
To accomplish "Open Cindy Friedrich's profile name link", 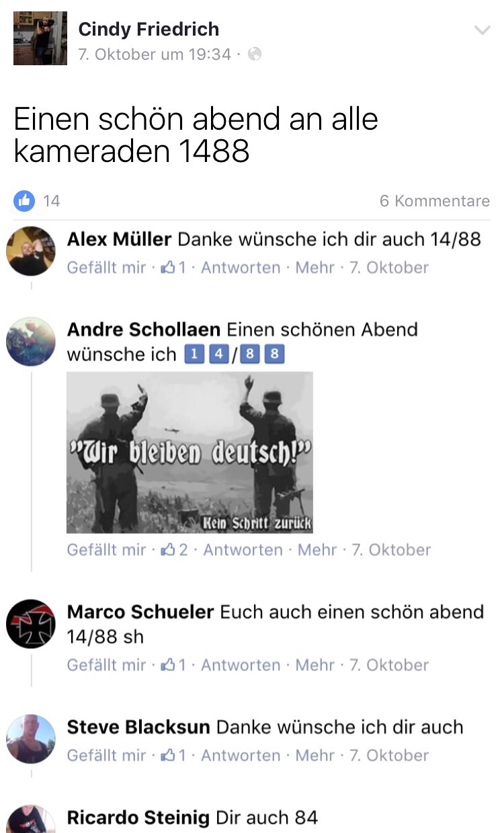I will click(149, 29).
